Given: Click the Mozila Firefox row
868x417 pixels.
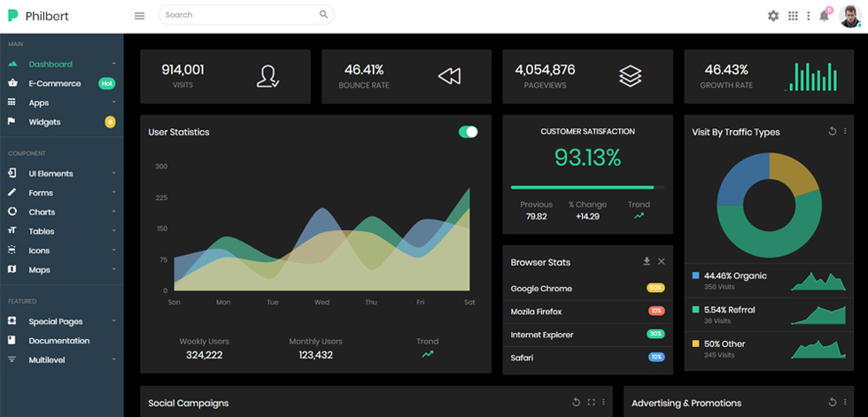Looking at the screenshot, I should point(588,312).
